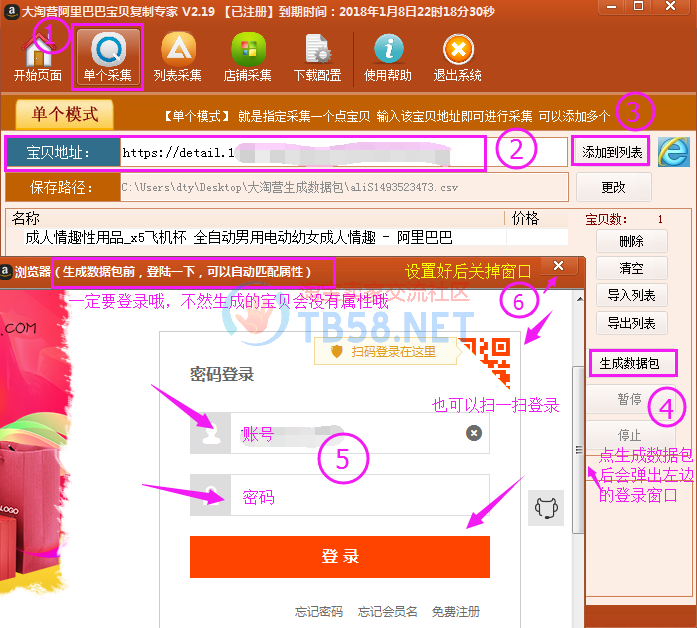Click the 生成数据包 button
This screenshot has height=628, width=697.
tap(633, 363)
